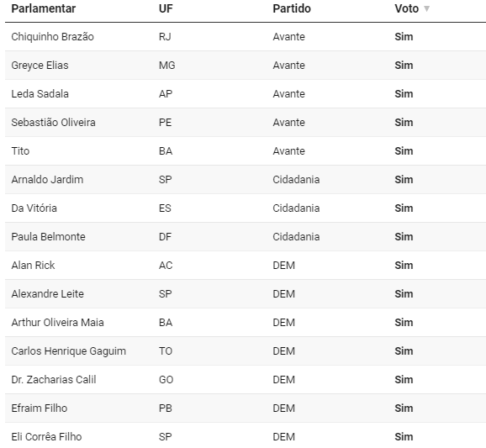Click on Alexandre Leite name

[x=47, y=293]
